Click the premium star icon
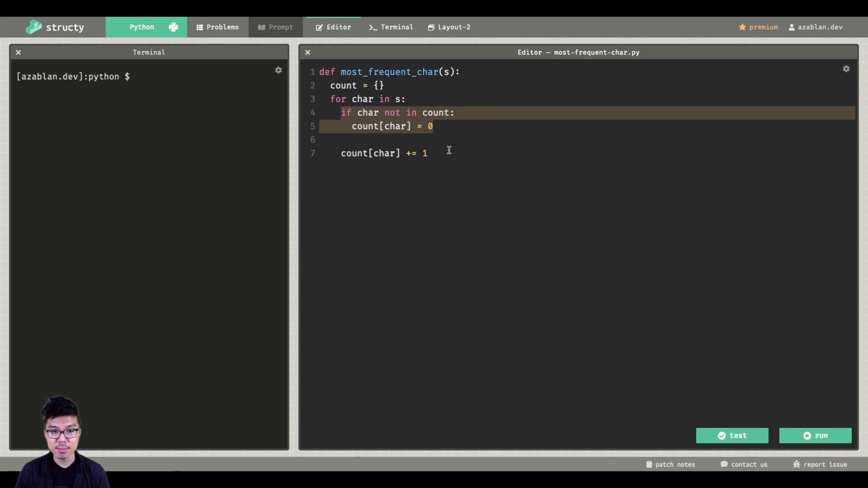The height and width of the screenshot is (488, 868). pos(742,27)
